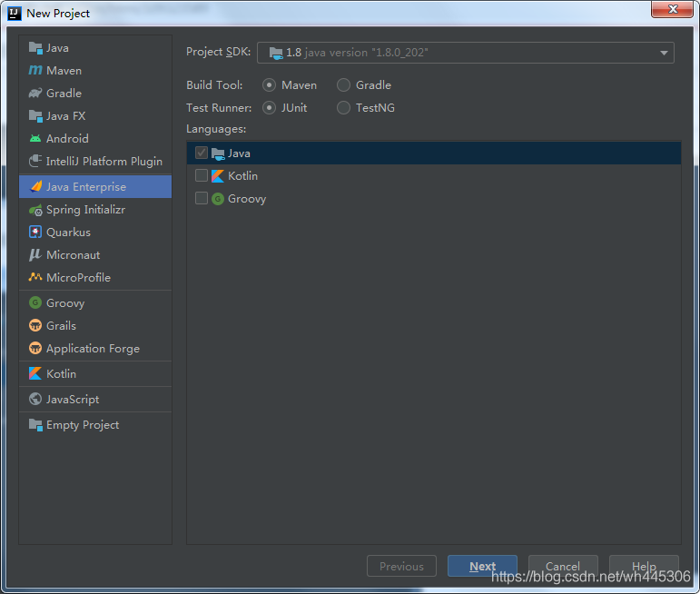Image resolution: width=700 pixels, height=594 pixels.
Task: Choose the Android robot icon
Action: (35, 138)
